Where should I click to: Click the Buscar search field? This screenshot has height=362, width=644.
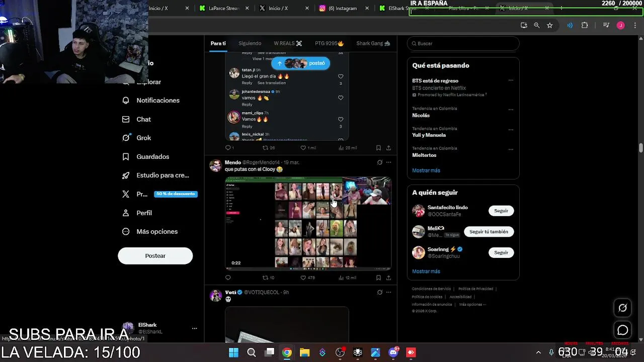[x=463, y=43]
